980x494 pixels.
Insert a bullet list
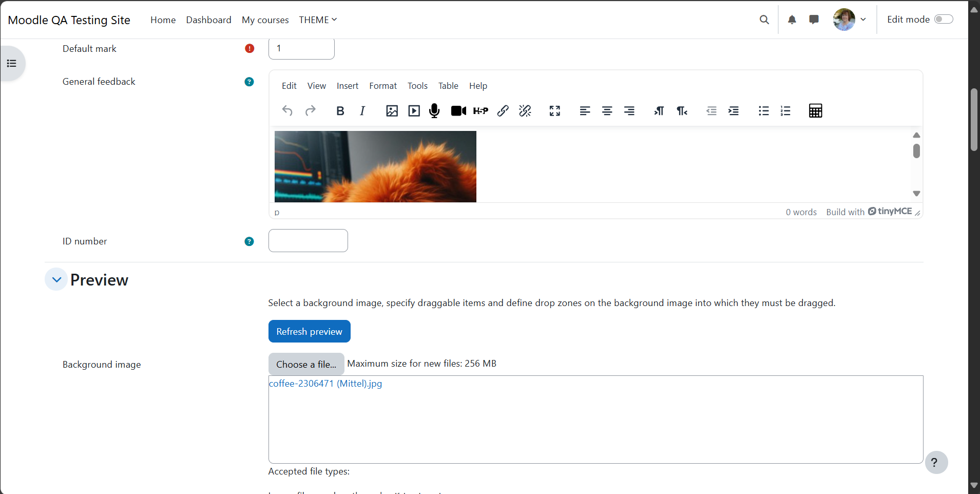[x=763, y=110]
